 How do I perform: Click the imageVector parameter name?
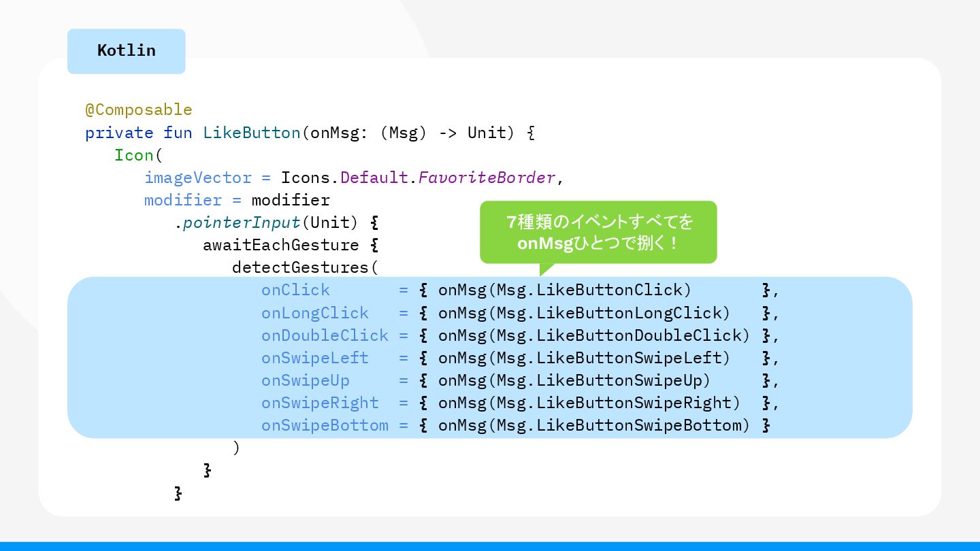tap(198, 178)
